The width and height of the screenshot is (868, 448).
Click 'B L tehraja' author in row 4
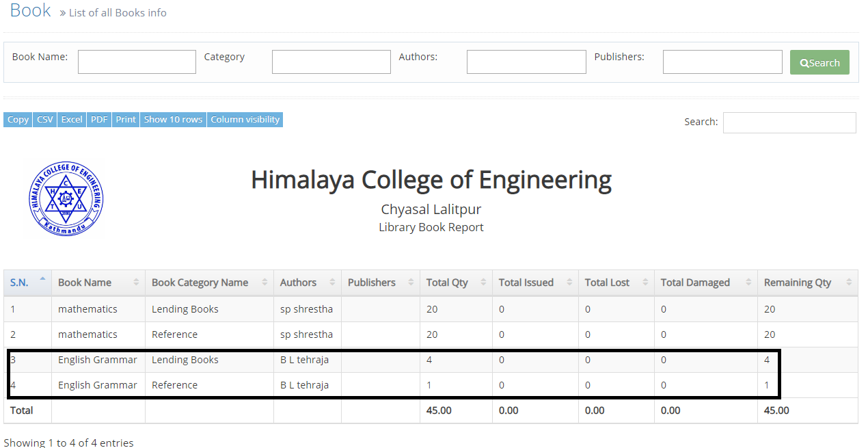[304, 385]
